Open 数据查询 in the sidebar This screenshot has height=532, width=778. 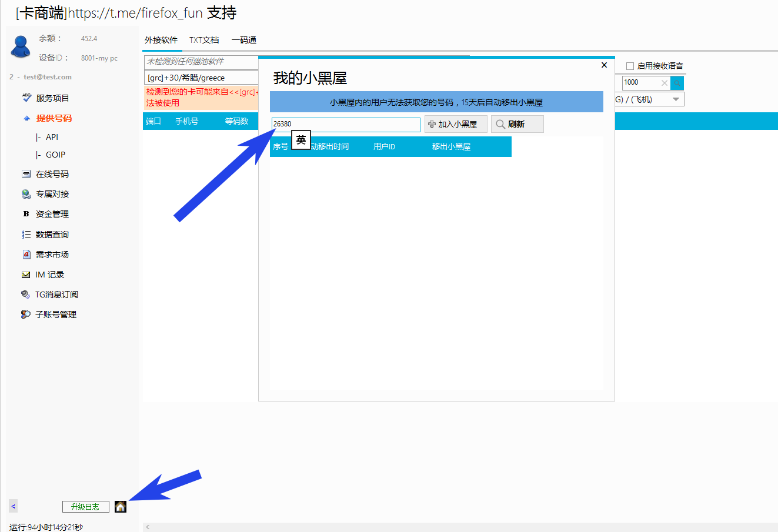coord(52,235)
